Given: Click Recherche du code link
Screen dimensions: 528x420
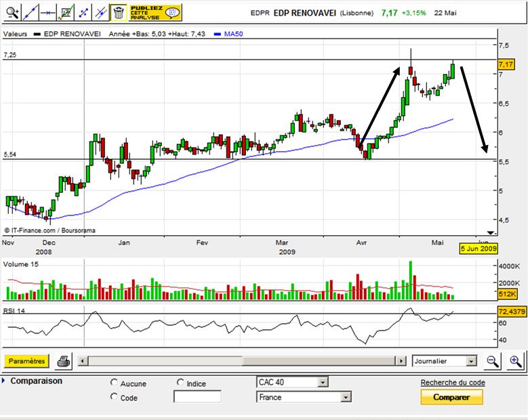Looking at the screenshot, I should coord(453,383).
